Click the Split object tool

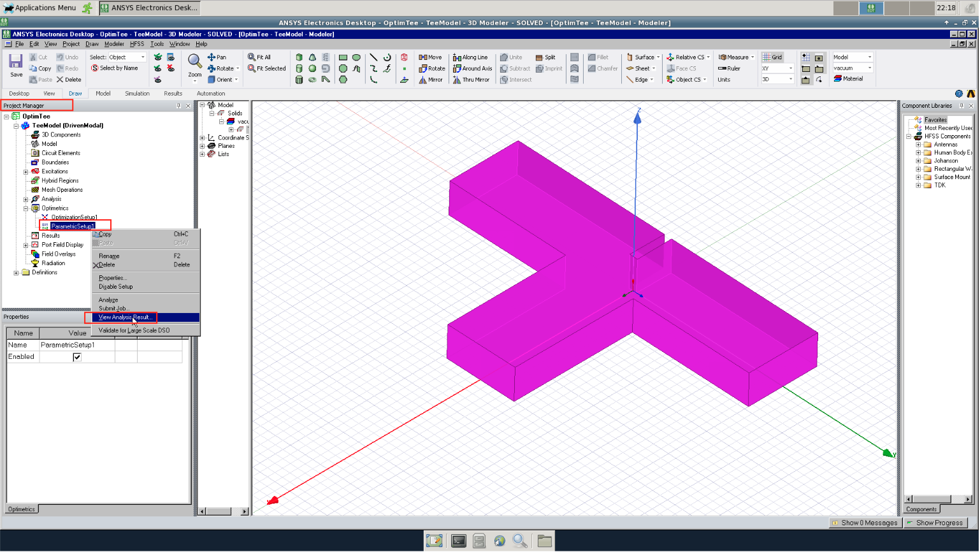545,57
